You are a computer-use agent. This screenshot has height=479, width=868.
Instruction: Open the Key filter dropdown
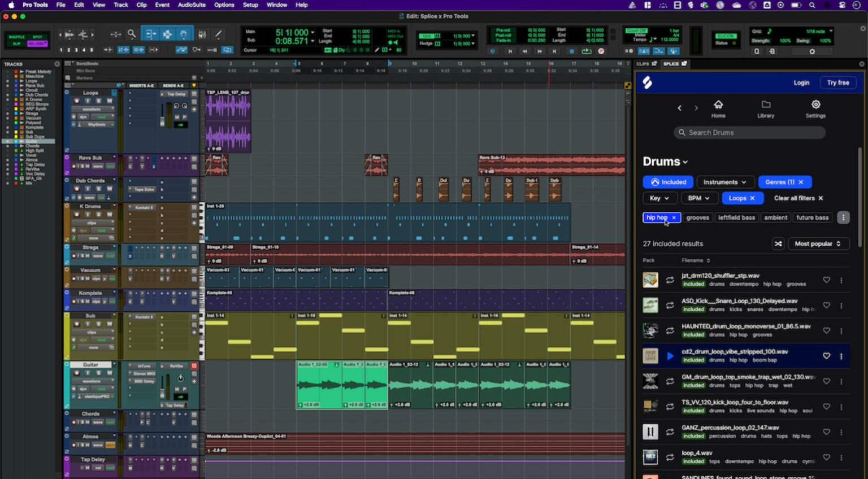tap(659, 198)
